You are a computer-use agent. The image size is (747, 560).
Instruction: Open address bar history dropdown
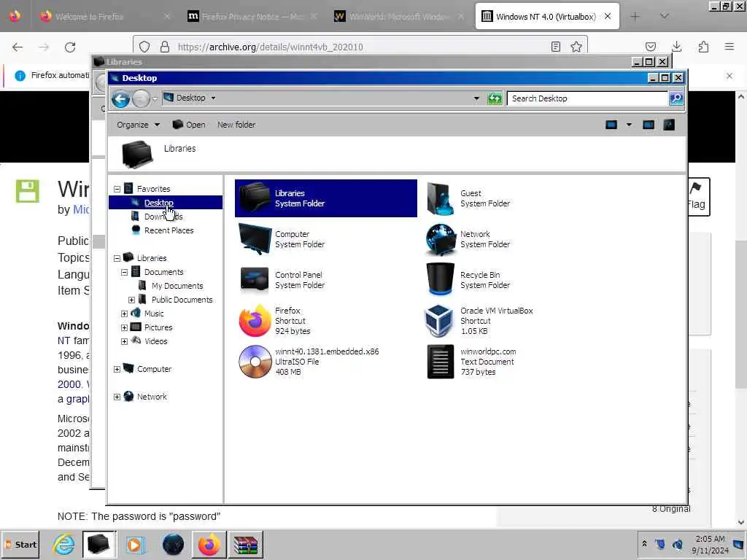coord(476,98)
